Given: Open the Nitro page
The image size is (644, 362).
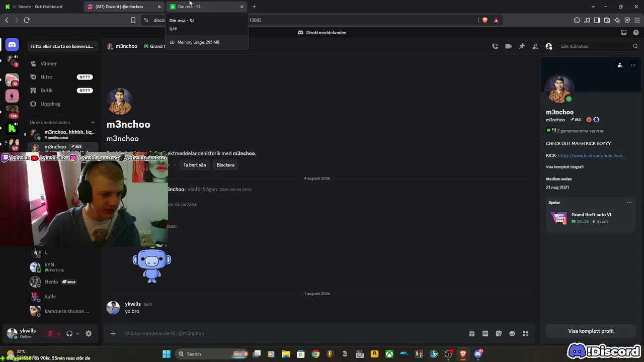Looking at the screenshot, I should click(x=63, y=77).
